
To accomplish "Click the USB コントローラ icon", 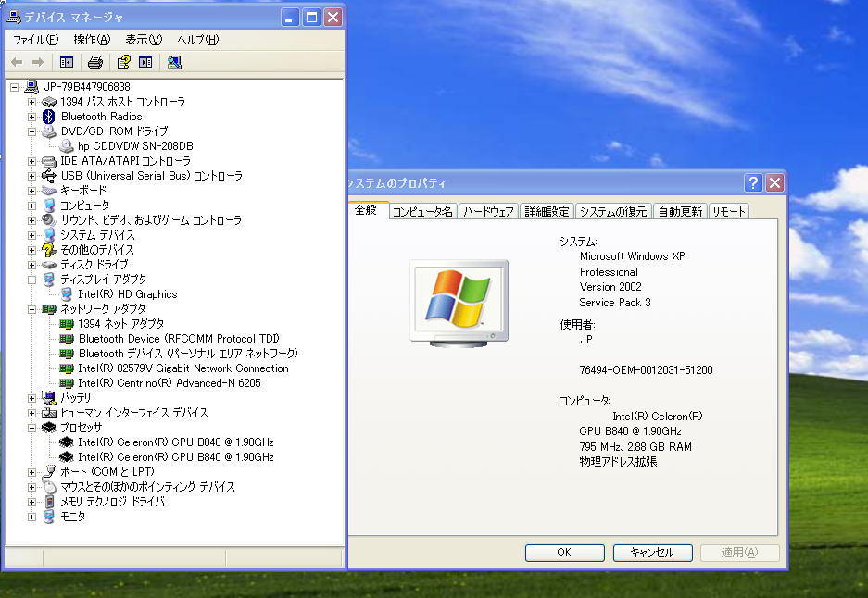I will (49, 176).
